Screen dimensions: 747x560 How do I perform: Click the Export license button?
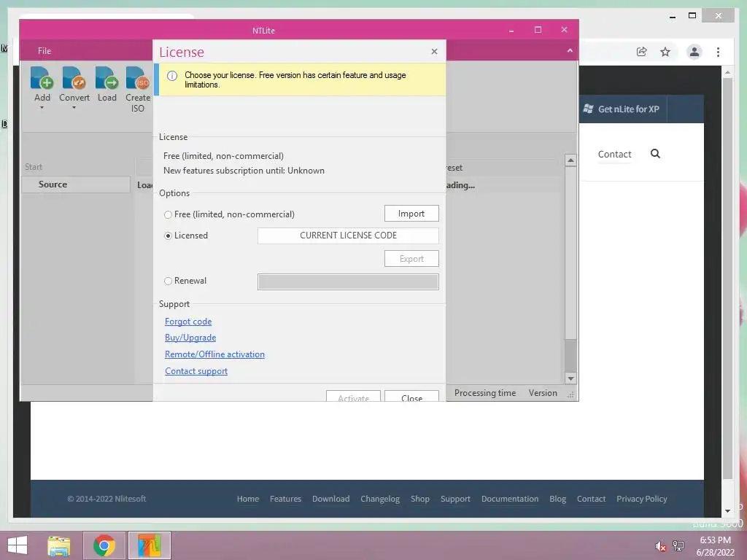click(411, 259)
